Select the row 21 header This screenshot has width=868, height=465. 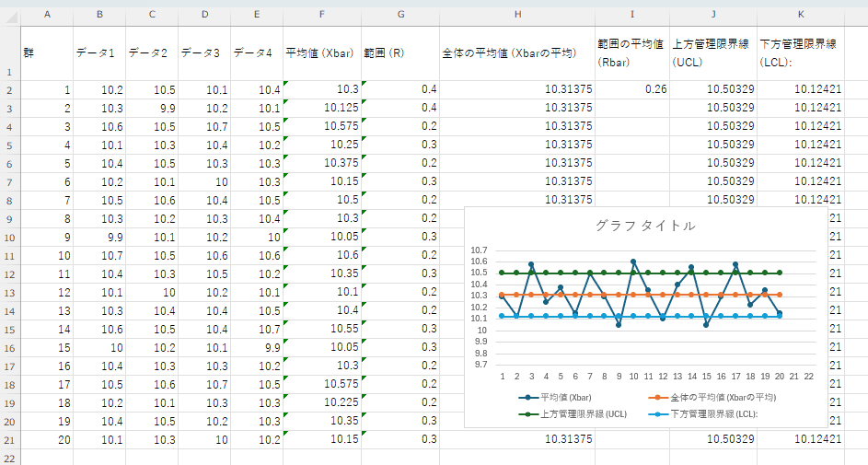[9, 439]
